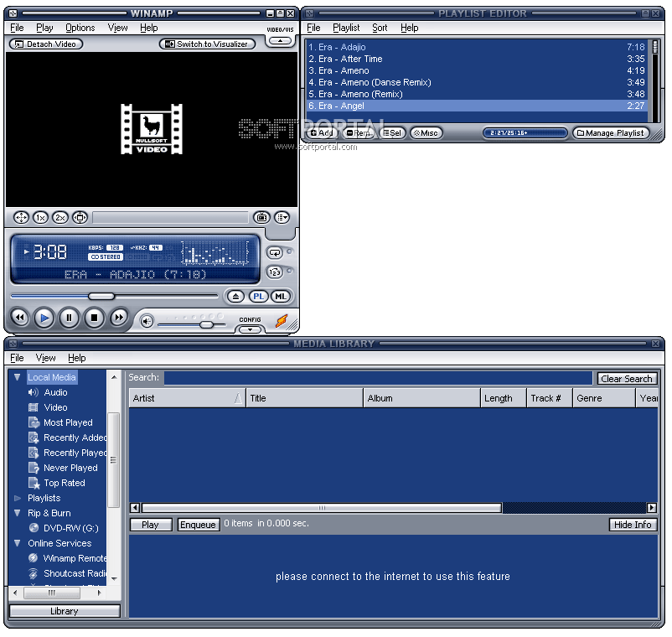Open the CONFIG drawer arrow
The width and height of the screenshot is (672, 637).
click(250, 329)
